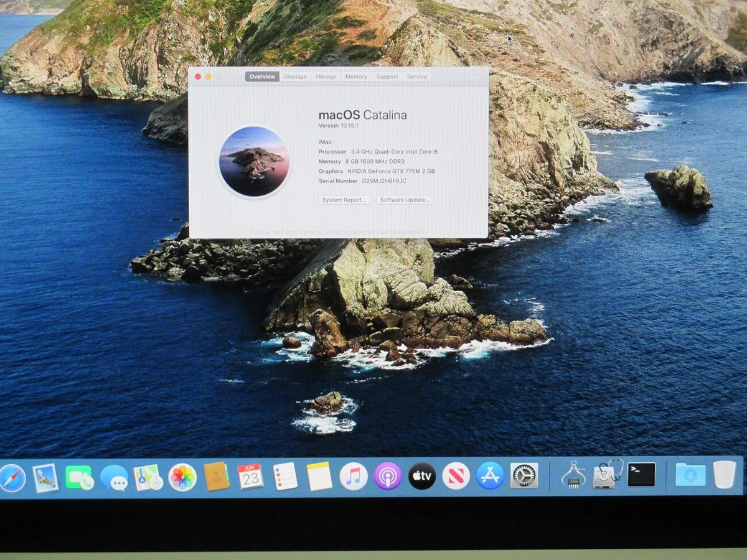Open the purple Podcasts icon
Screen dimensions: 747x560
pyautogui.click(x=388, y=477)
